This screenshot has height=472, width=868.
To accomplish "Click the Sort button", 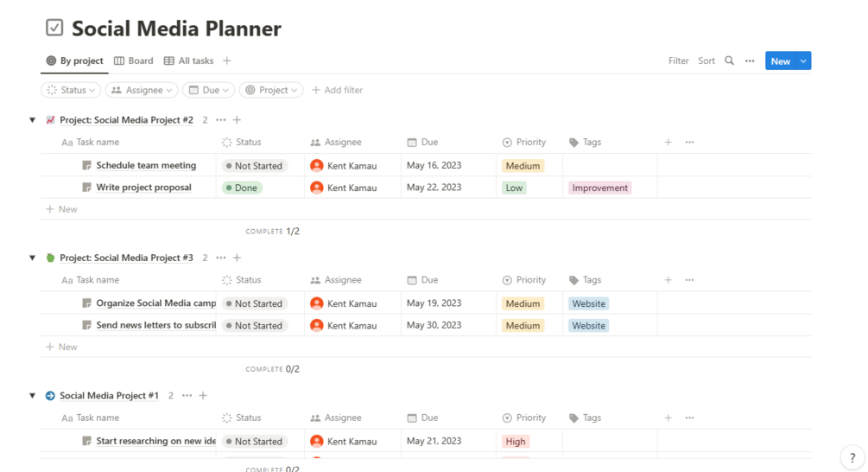I will pyautogui.click(x=706, y=61).
